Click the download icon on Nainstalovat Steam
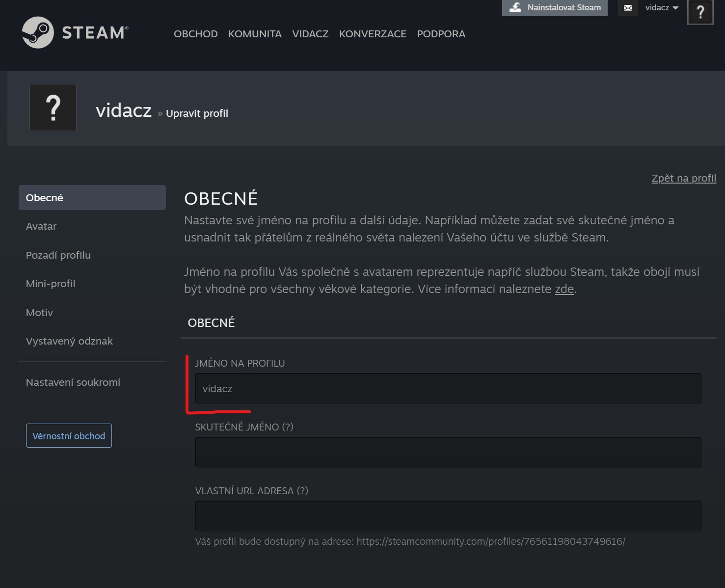The height and width of the screenshot is (588, 725). [x=515, y=7]
